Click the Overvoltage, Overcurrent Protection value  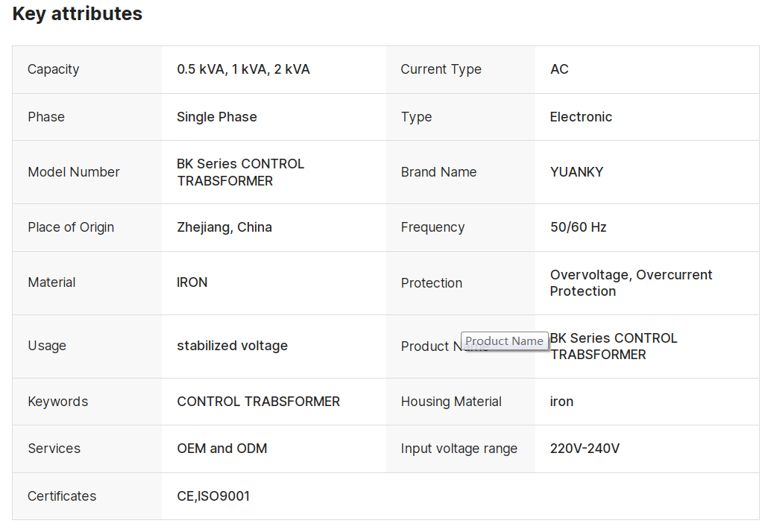click(631, 283)
